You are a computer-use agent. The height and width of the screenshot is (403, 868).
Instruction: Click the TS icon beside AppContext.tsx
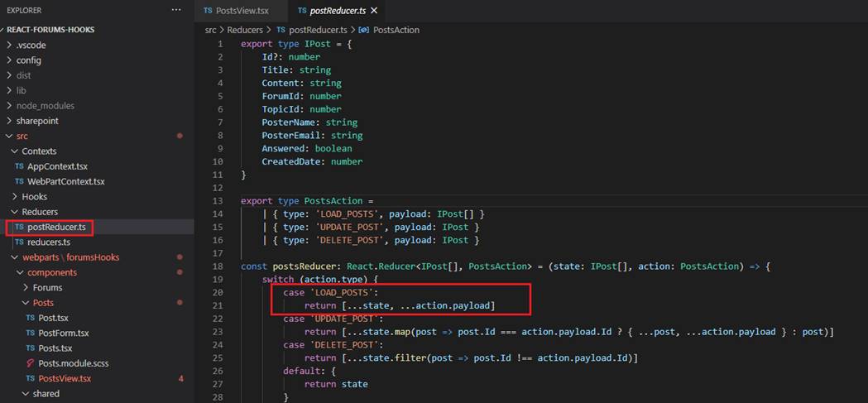19,166
